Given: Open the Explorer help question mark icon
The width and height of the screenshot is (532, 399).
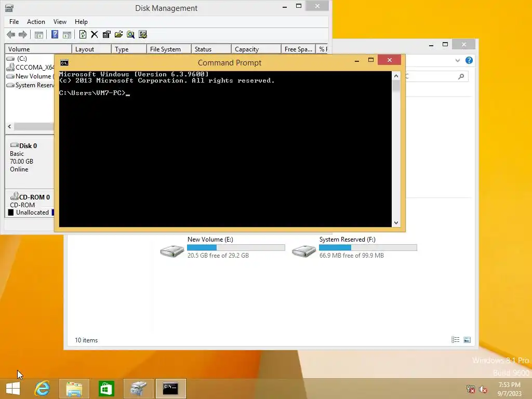Looking at the screenshot, I should [x=469, y=60].
